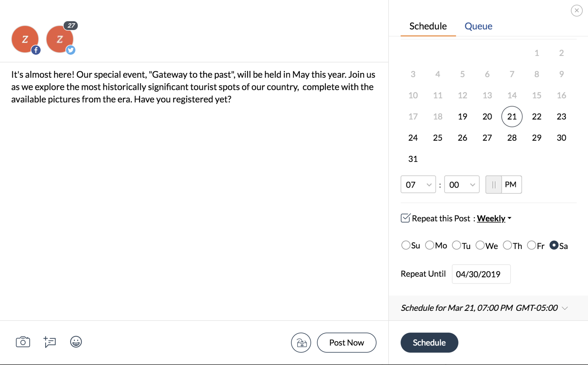
Task: Close the scheduling dialog
Action: coord(576,11)
